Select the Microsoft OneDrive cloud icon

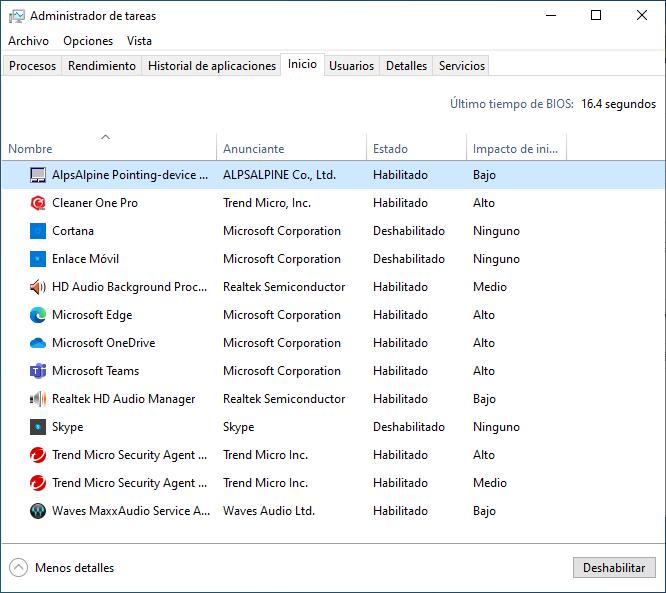pos(38,343)
